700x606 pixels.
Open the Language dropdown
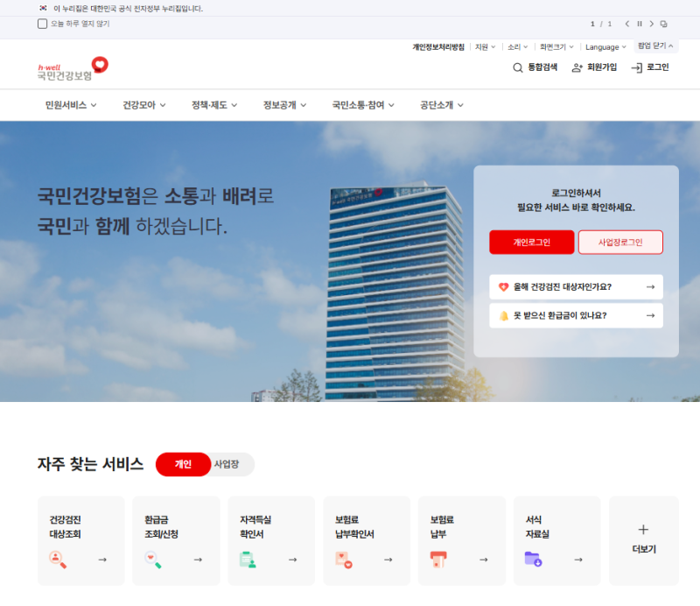(605, 47)
